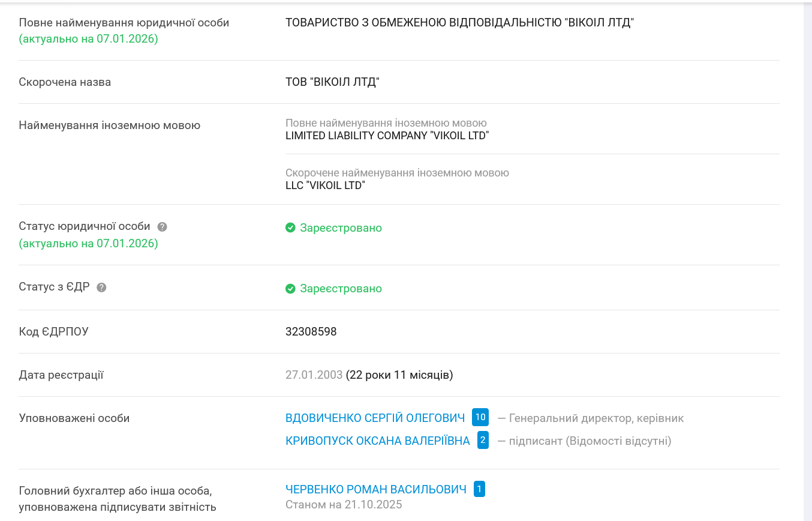Viewport: 812px width, 521px height.
Task: Click green checkmark in the "Статус юридичної особи" row
Action: 290,228
